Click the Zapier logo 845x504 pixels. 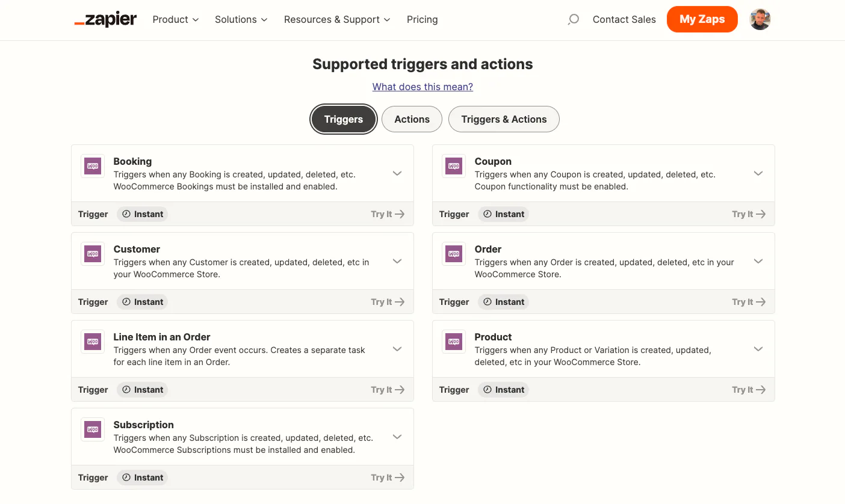point(105,19)
